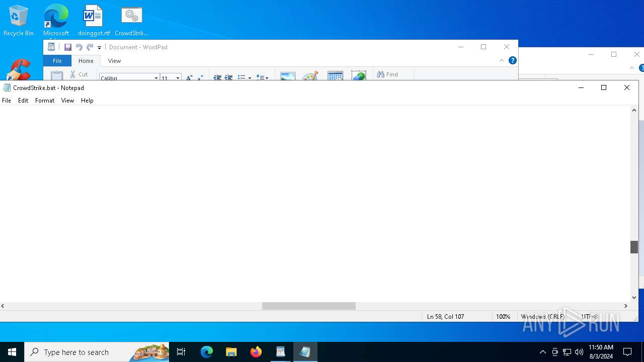
Task: Click the Windows Start button
Action: pyautogui.click(x=12, y=352)
